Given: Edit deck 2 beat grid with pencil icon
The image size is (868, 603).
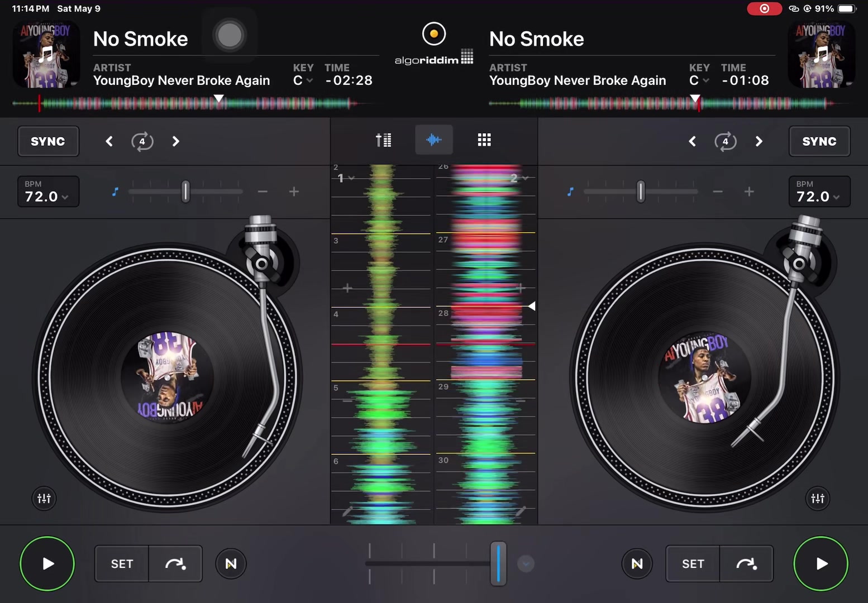Looking at the screenshot, I should point(521,510).
